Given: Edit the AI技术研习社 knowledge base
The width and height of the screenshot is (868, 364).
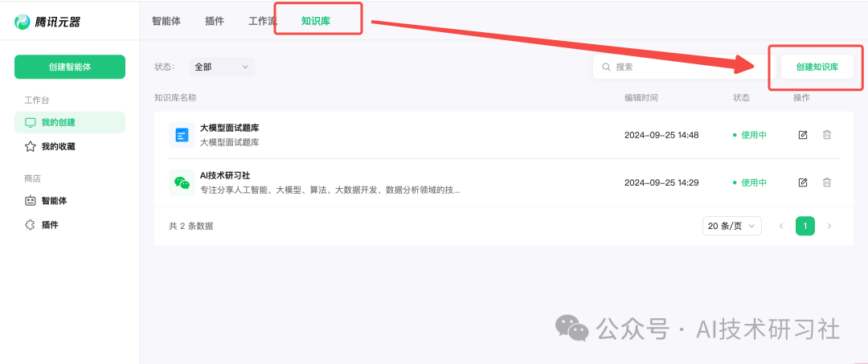Looking at the screenshot, I should coord(803,182).
